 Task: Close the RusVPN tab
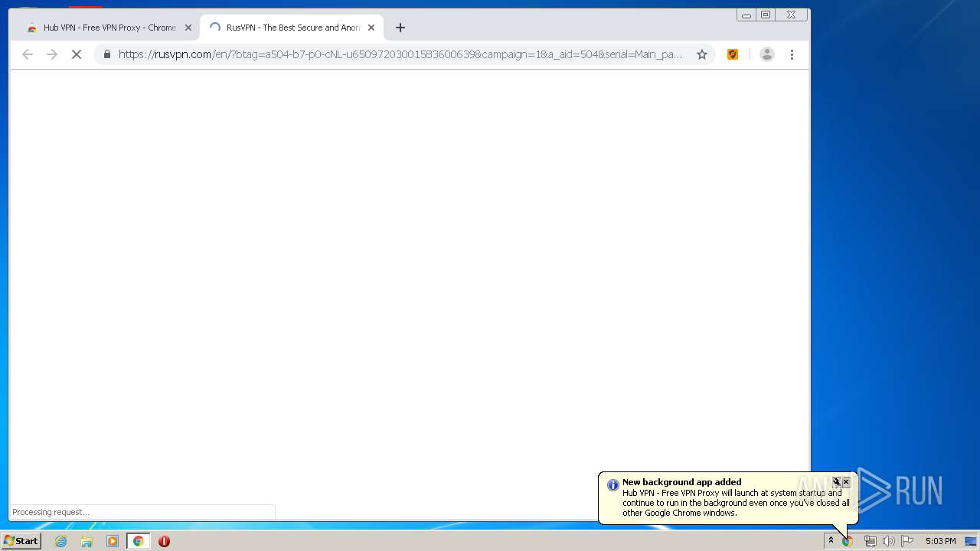click(x=371, y=28)
